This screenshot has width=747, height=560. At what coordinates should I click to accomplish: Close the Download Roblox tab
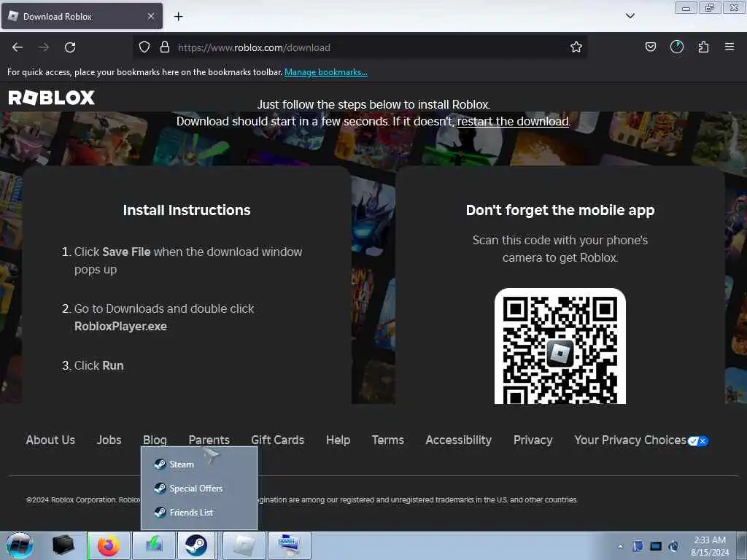151,16
